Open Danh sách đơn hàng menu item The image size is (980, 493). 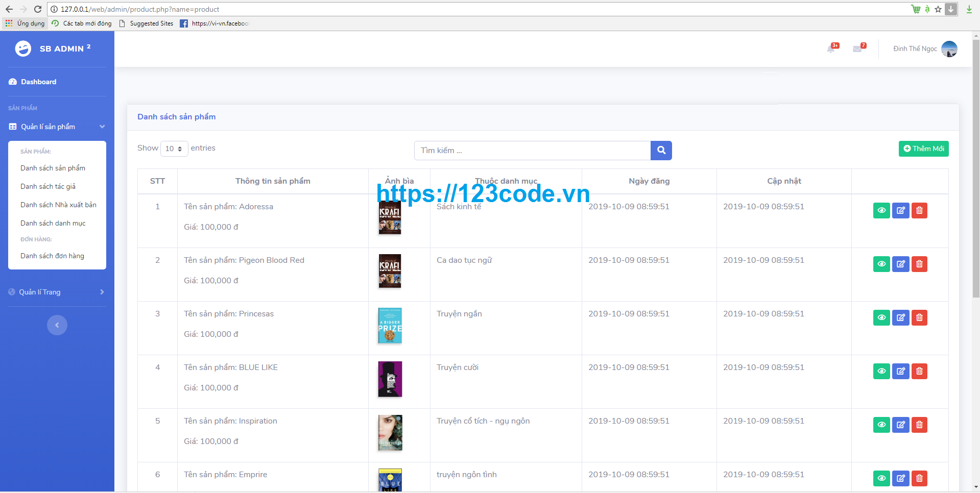point(52,256)
